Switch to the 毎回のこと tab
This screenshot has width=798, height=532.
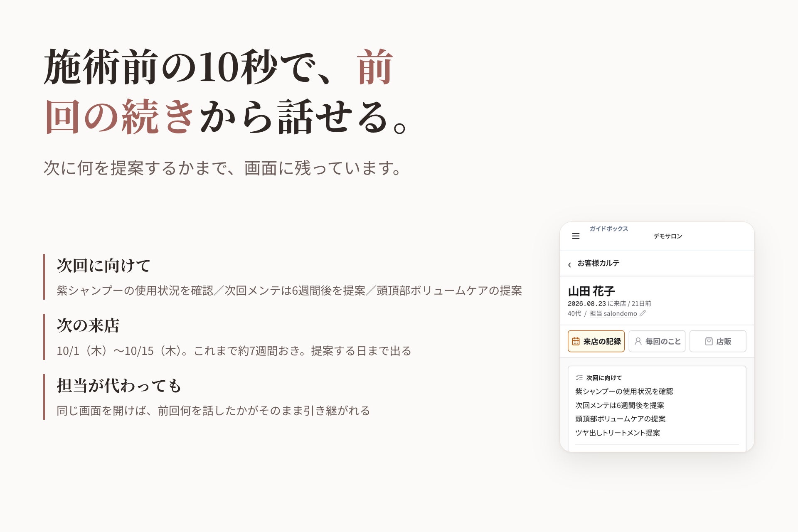point(657,341)
